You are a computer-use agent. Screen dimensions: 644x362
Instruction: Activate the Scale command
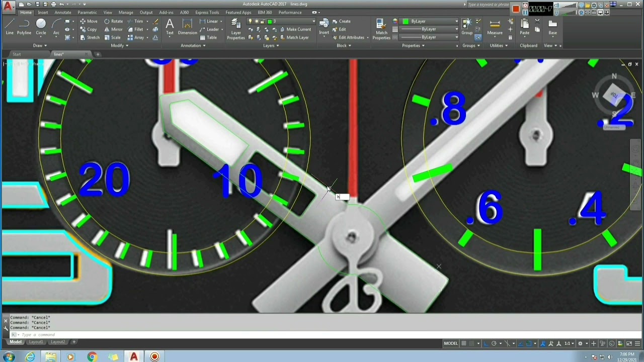coord(112,37)
